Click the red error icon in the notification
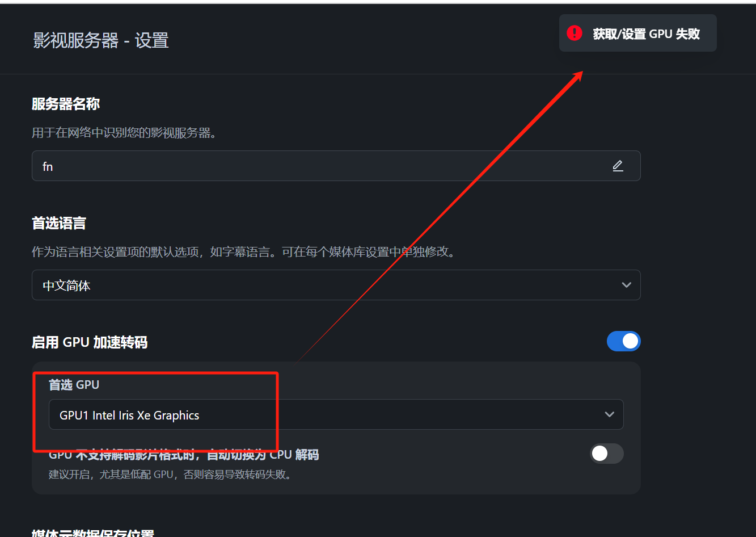The height and width of the screenshot is (537, 756). pyautogui.click(x=575, y=33)
